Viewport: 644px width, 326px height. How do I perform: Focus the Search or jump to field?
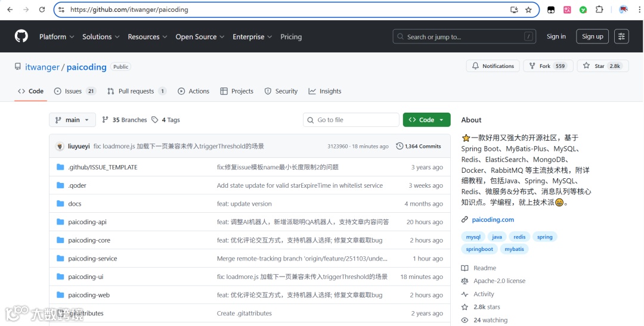pos(464,36)
